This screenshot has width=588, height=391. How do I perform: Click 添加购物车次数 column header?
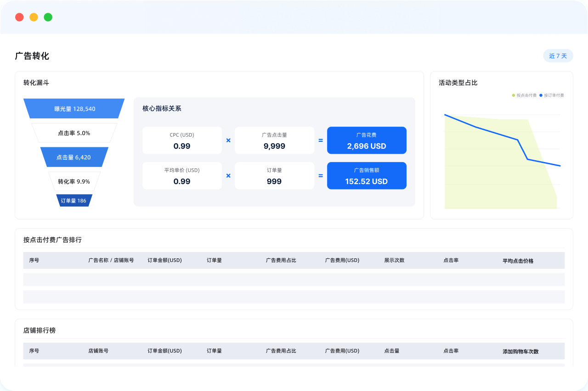click(x=520, y=352)
